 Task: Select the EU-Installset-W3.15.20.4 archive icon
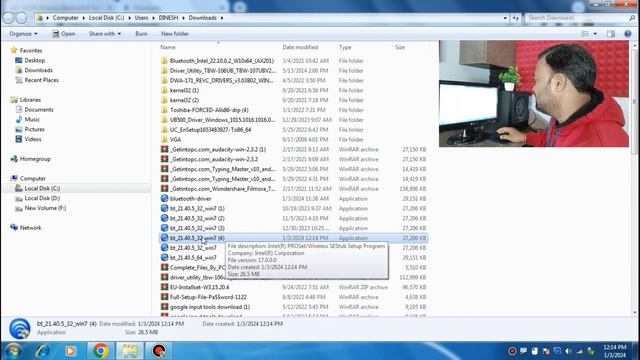click(164, 287)
